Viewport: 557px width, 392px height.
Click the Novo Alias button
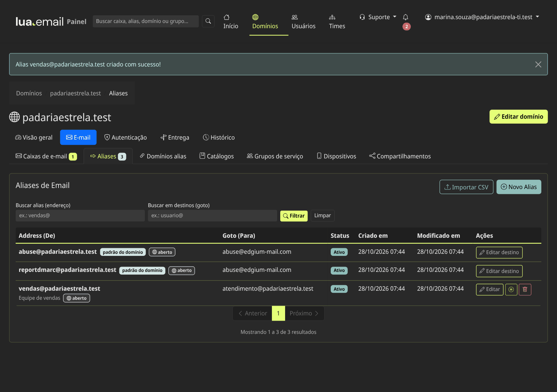click(x=519, y=187)
